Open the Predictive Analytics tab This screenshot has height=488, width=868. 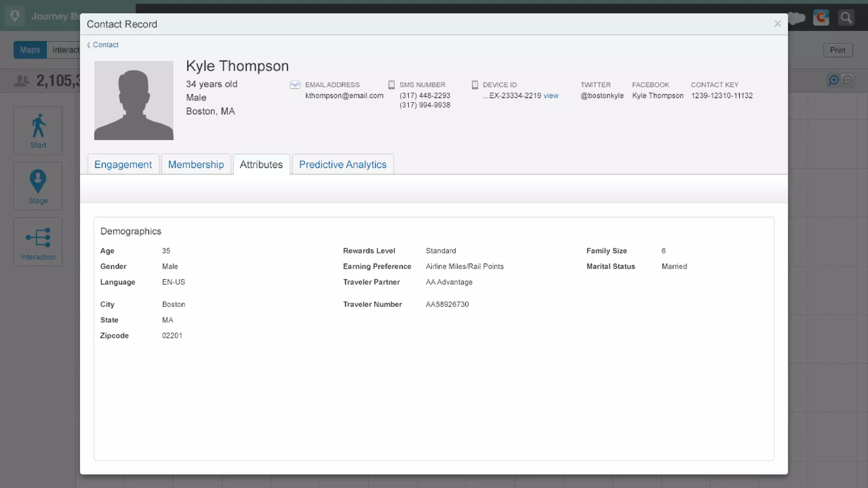click(x=342, y=164)
